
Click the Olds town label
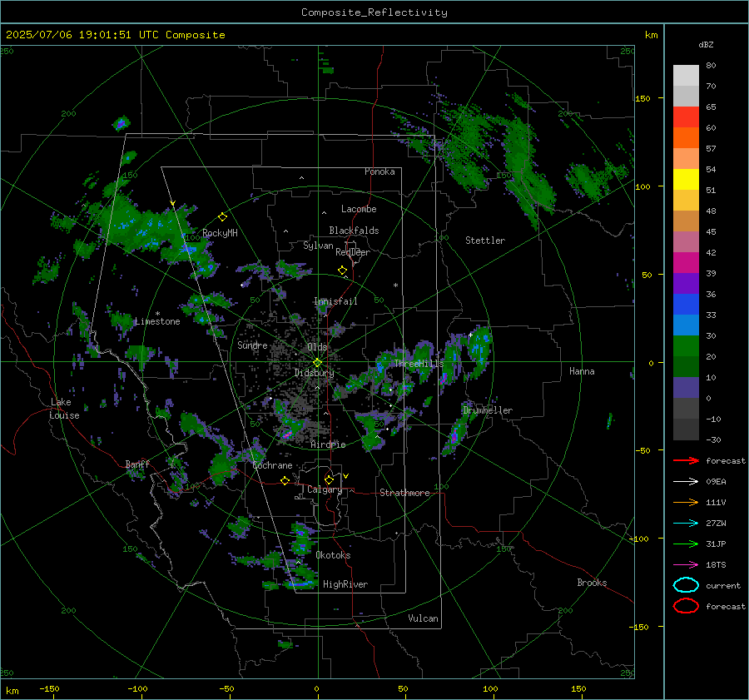[x=317, y=347]
